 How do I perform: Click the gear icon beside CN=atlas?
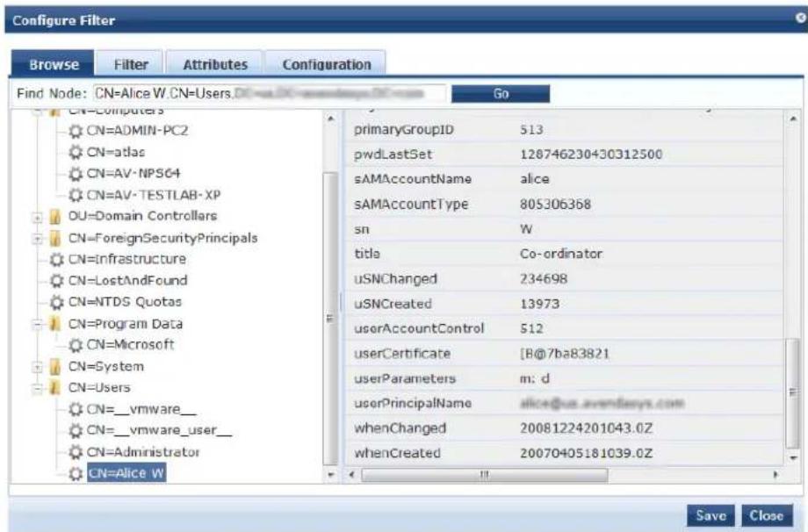[76, 153]
